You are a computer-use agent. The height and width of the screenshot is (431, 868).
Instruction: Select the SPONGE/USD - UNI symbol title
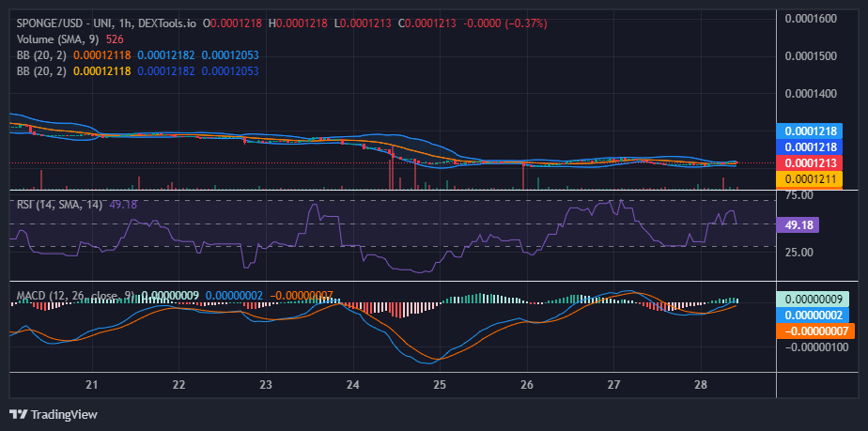point(107,23)
